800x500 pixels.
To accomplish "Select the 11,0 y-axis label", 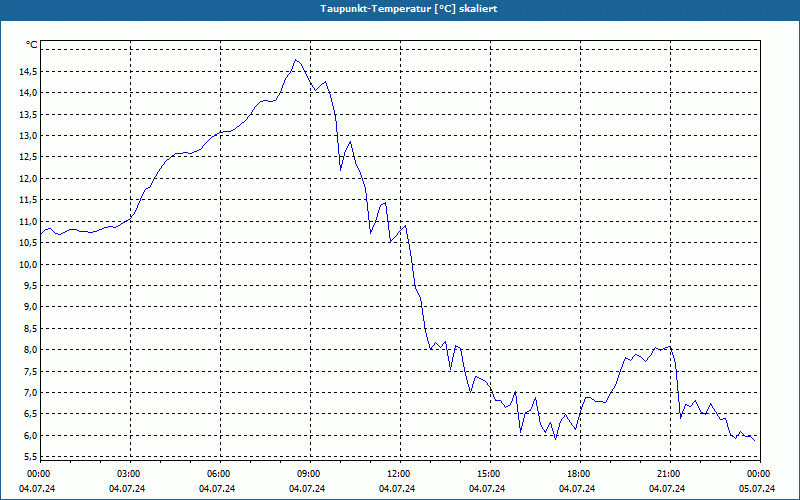I will coord(28,221).
